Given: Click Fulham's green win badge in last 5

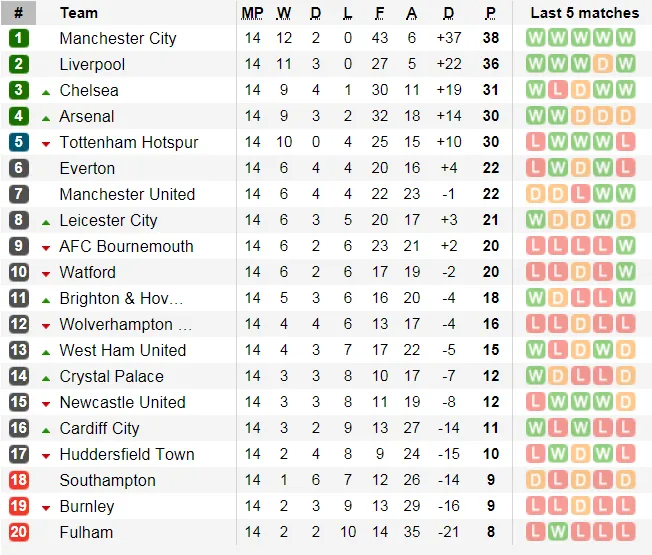Looking at the screenshot, I should [x=558, y=532].
